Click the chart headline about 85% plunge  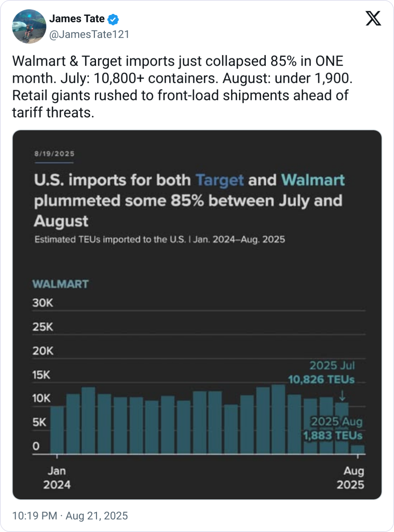click(x=189, y=200)
